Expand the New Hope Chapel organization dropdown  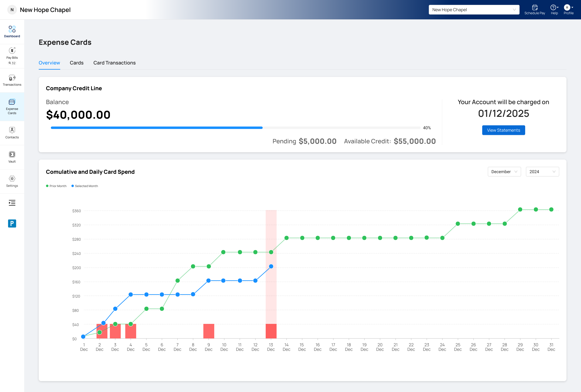pos(474,10)
